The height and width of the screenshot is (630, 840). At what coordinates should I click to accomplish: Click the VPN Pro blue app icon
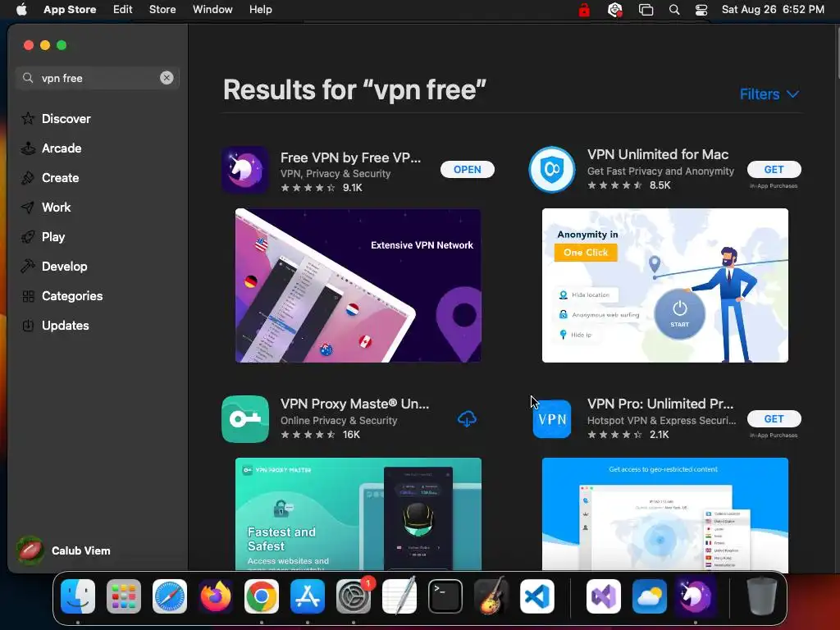point(552,419)
